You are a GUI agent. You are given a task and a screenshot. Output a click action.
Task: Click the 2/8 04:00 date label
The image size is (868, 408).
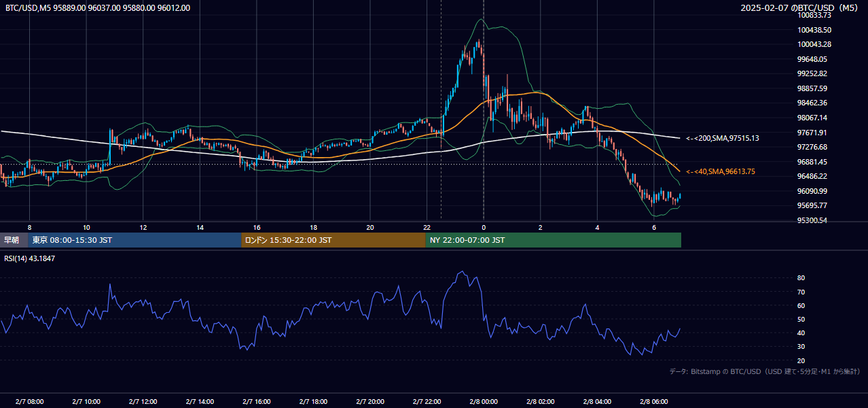tap(596, 402)
